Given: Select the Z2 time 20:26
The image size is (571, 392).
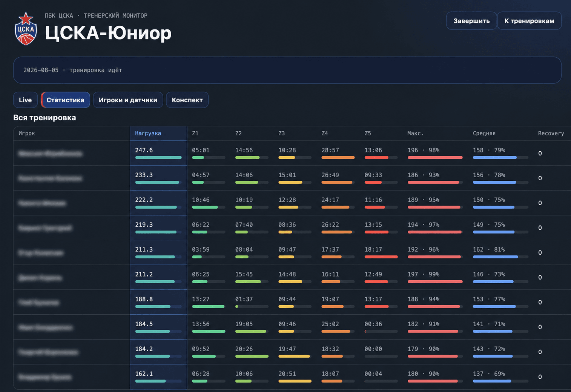Looking at the screenshot, I should pos(244,349).
